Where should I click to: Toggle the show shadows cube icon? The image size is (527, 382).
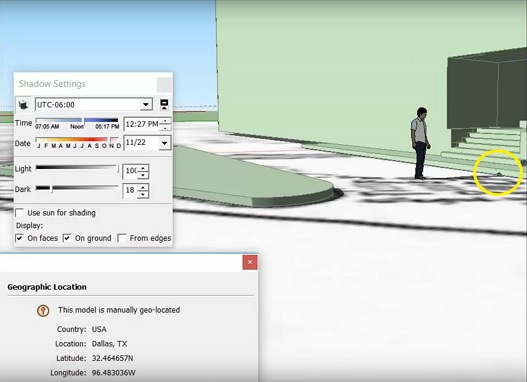[x=23, y=105]
